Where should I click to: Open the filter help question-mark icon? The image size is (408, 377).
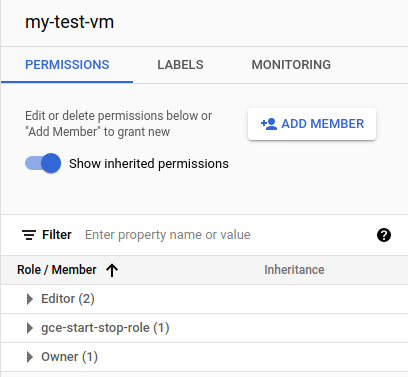[384, 235]
